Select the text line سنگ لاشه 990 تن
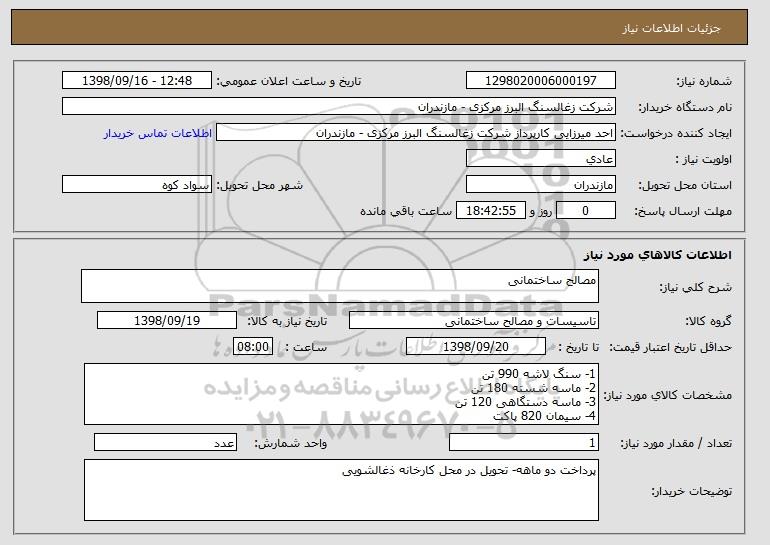 [539, 374]
